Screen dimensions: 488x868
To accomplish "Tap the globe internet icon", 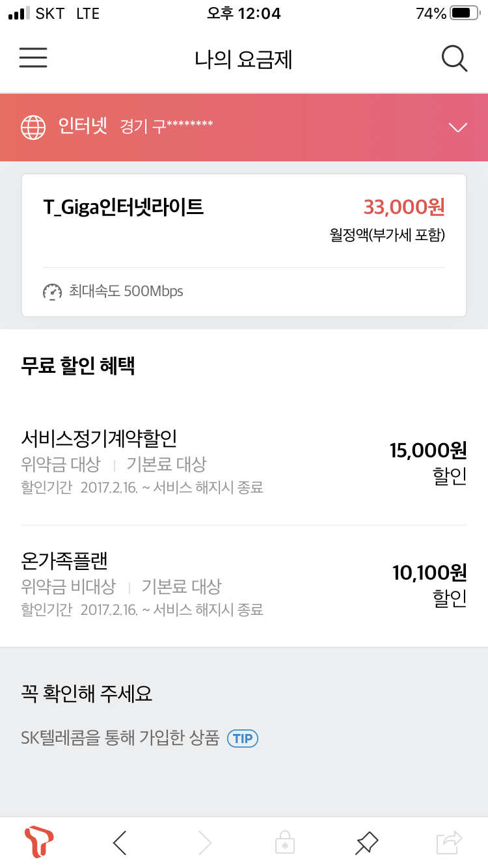I will (x=33, y=127).
